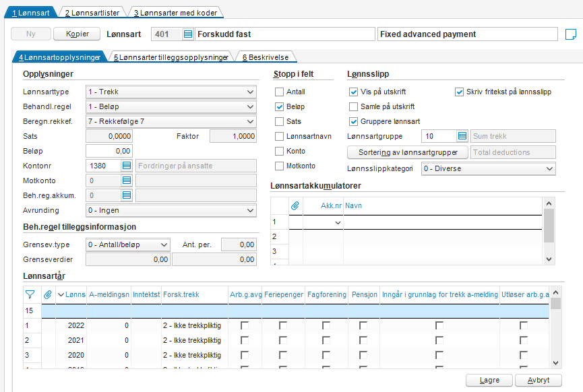
Task: Click the Ny button
Action: (31, 34)
